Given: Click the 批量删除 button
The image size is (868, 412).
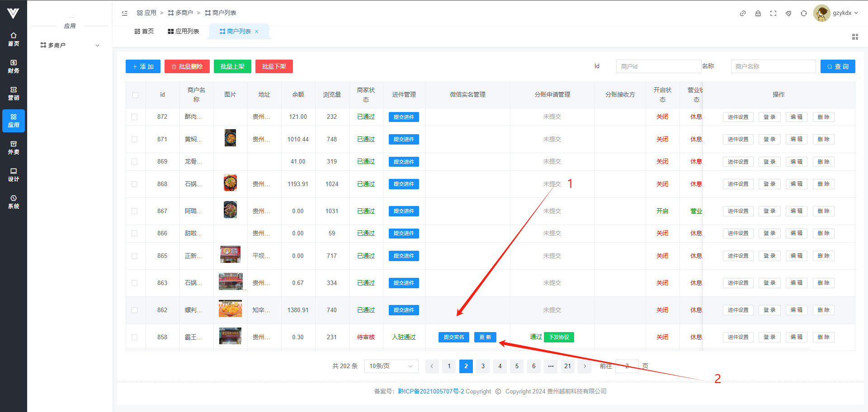Looking at the screenshot, I should pyautogui.click(x=187, y=66).
